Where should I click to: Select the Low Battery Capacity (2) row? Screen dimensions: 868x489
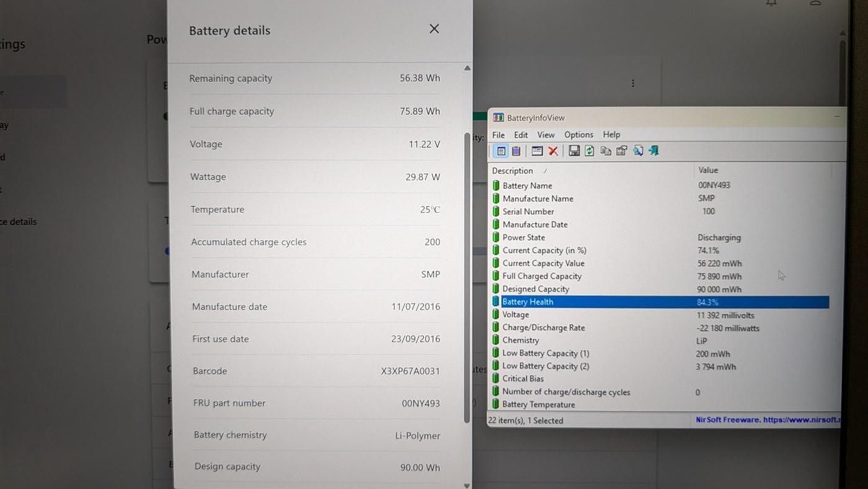click(x=660, y=366)
